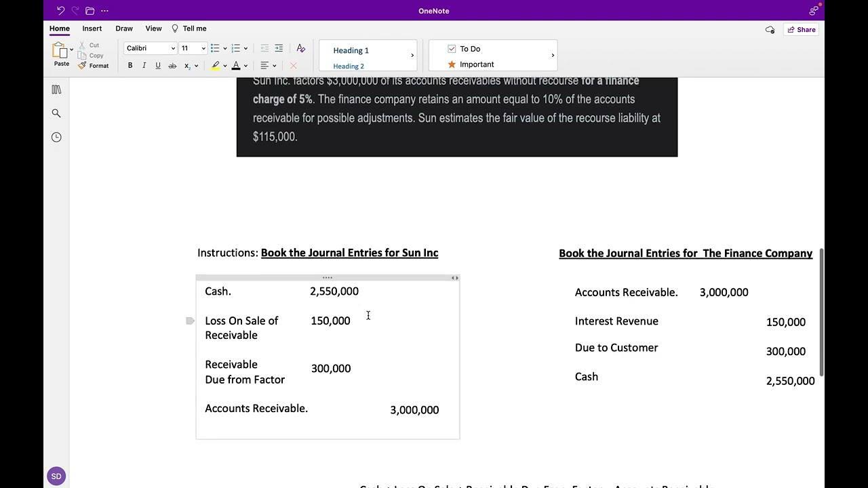This screenshot has width=868, height=488.
Task: Toggle strikethrough formatting
Action: tap(172, 66)
